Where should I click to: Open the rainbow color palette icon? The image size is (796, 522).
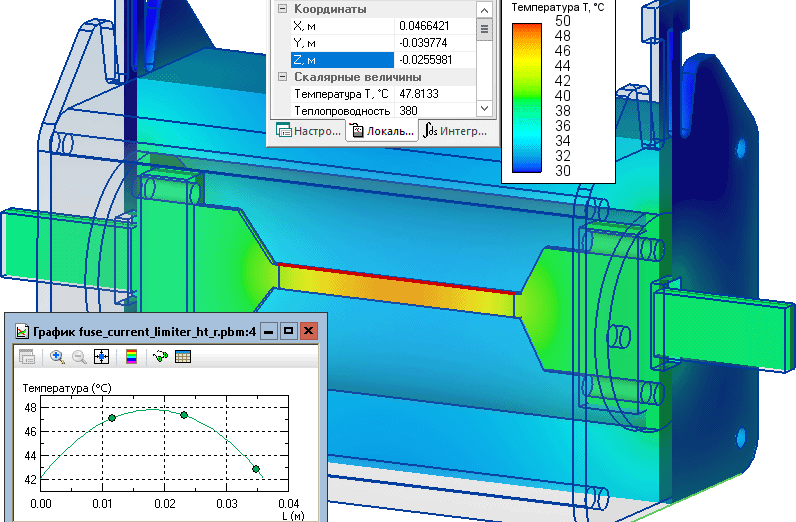pyautogui.click(x=130, y=357)
